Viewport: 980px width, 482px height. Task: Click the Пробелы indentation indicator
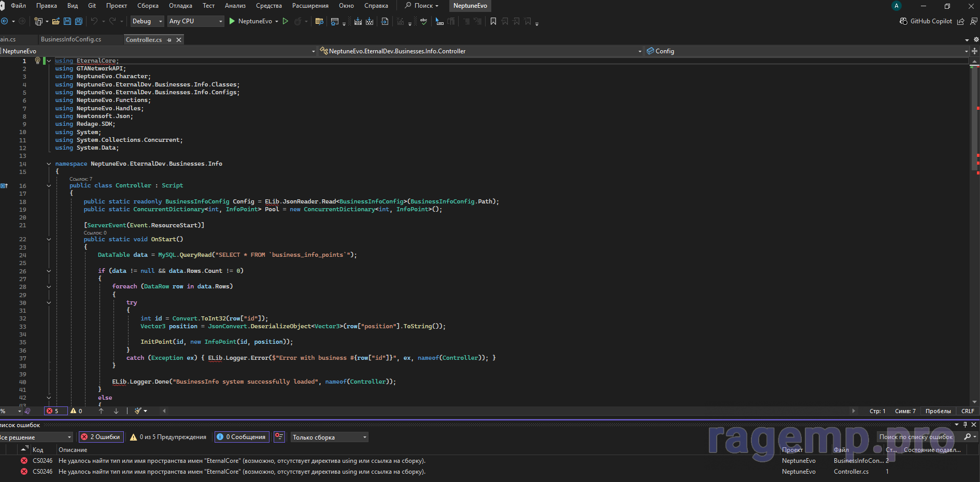point(938,411)
